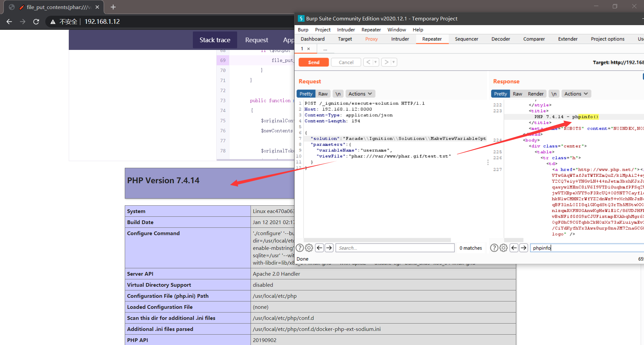Open the Request Actions dropdown
The image size is (644, 345).
click(360, 94)
